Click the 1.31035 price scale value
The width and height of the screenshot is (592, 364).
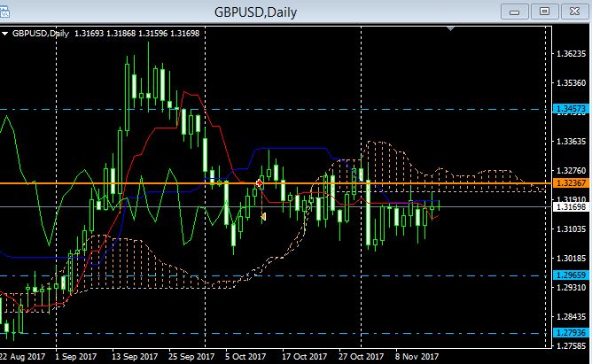[572, 229]
